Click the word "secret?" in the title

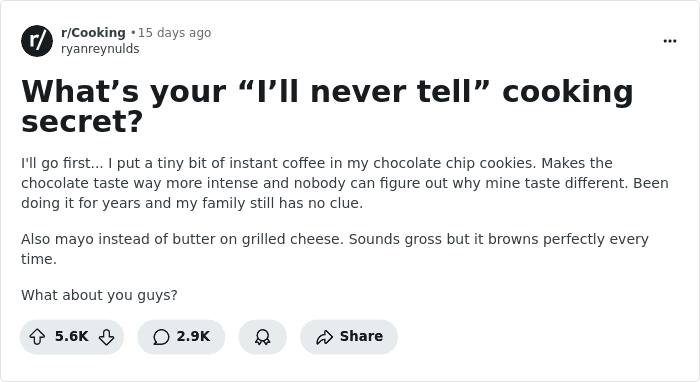82,121
